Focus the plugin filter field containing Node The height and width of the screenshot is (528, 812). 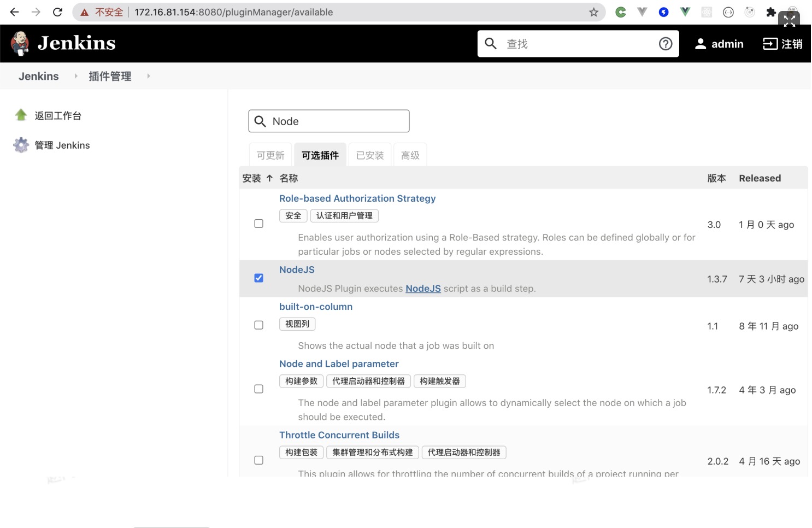(329, 121)
